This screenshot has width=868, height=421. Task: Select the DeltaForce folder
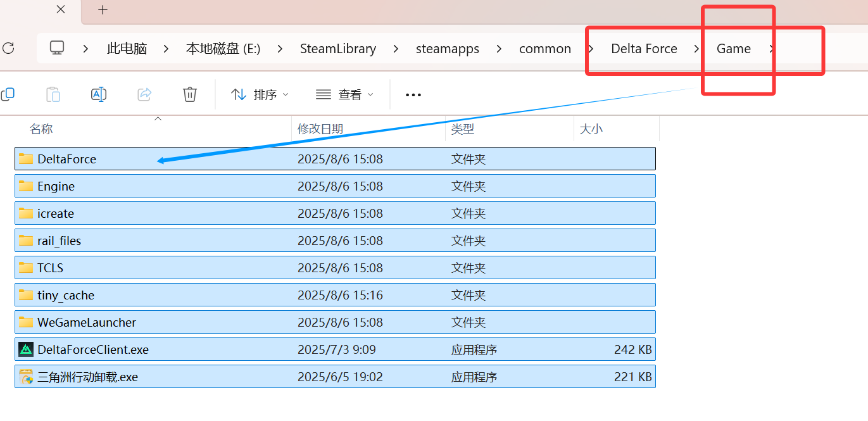click(x=66, y=159)
